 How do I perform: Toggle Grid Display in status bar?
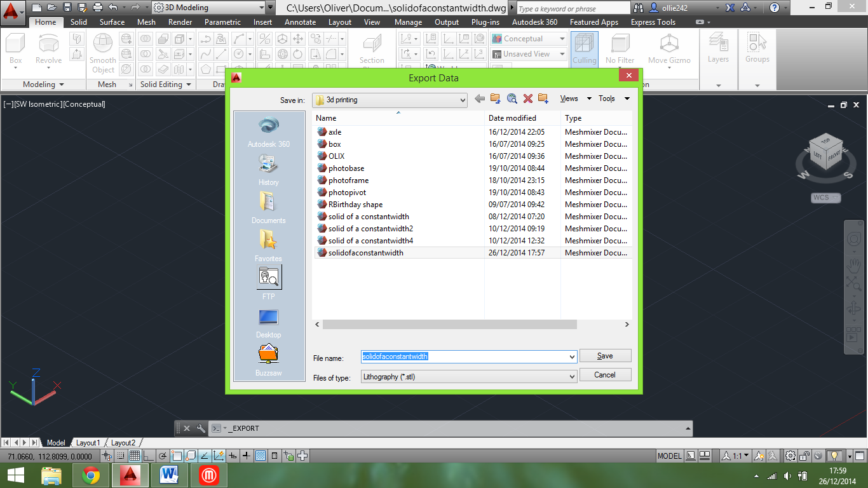(x=135, y=456)
